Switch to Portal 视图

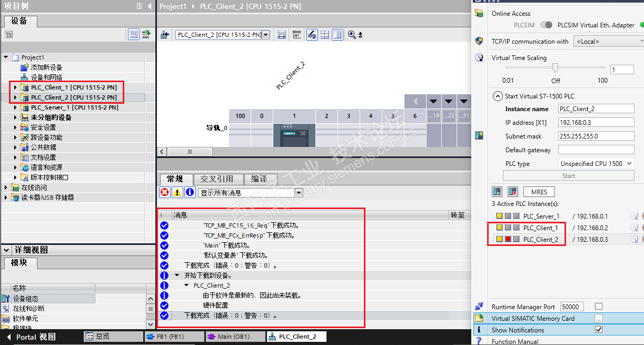(x=32, y=337)
